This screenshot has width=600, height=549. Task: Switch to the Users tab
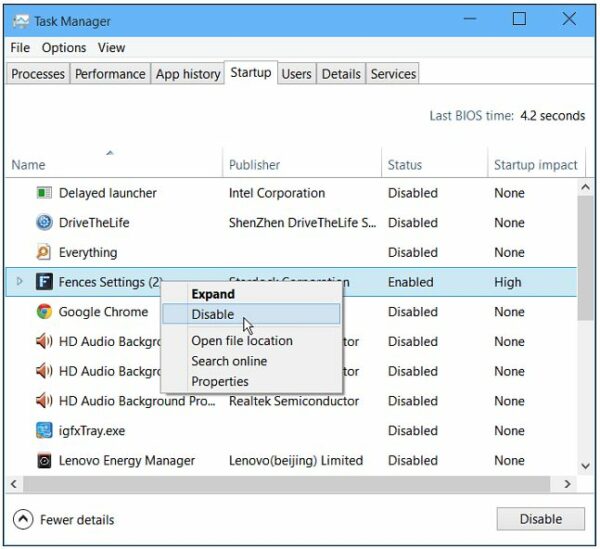pyautogui.click(x=297, y=74)
